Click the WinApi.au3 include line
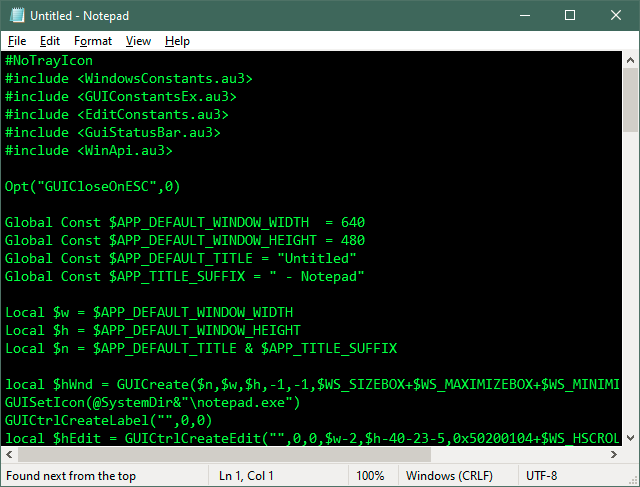The height and width of the screenshot is (487, 640). pos(89,151)
